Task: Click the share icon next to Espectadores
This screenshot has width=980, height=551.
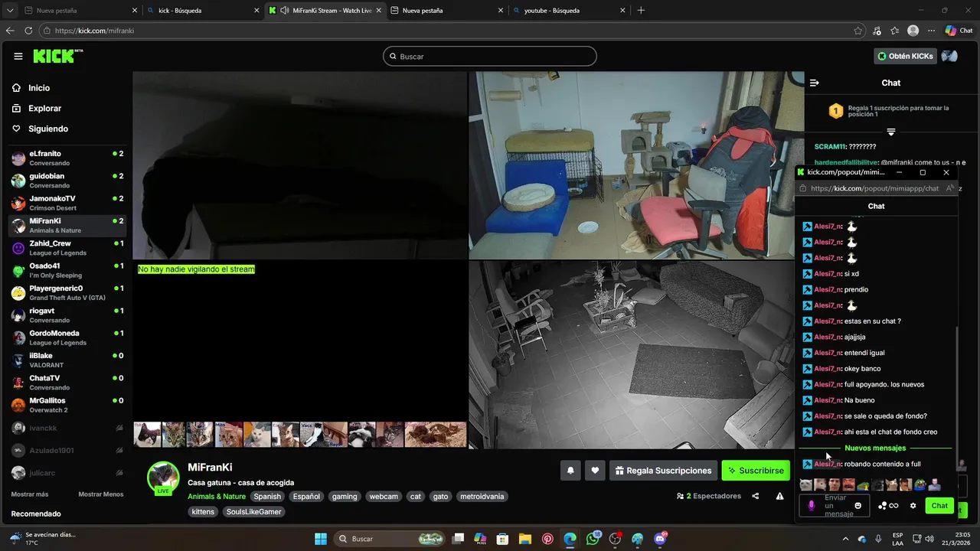Action: pyautogui.click(x=756, y=496)
